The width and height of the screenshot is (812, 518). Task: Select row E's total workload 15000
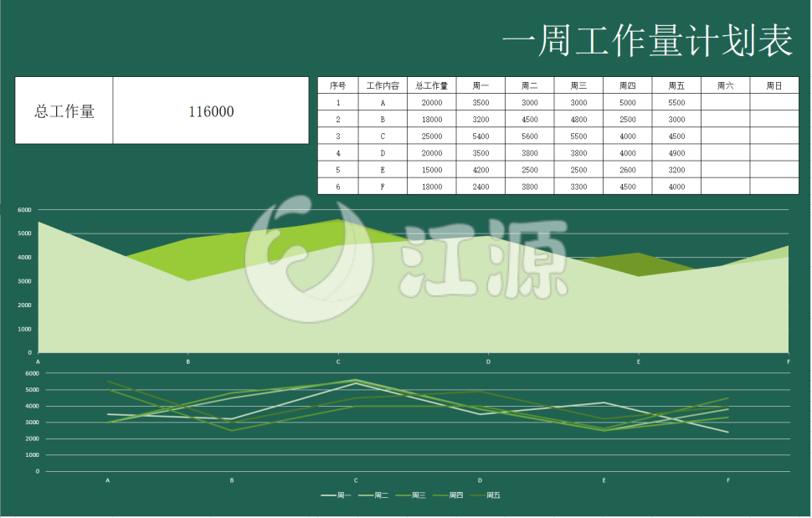pos(432,170)
